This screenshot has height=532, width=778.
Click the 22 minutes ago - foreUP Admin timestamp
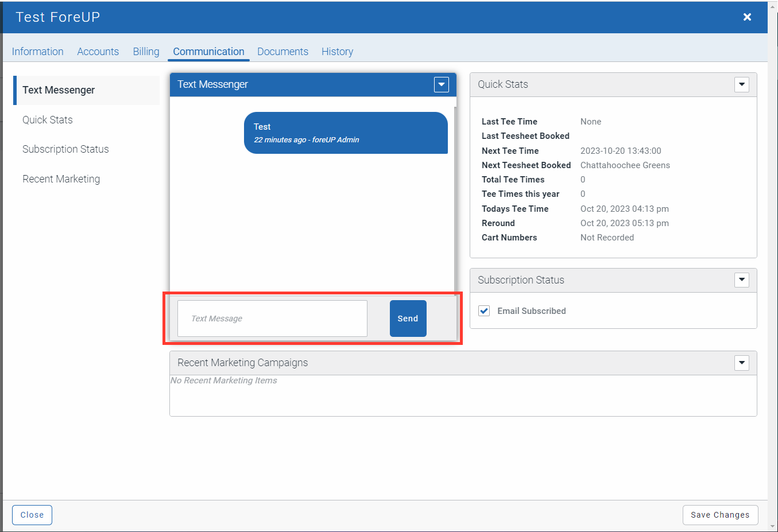[307, 140]
